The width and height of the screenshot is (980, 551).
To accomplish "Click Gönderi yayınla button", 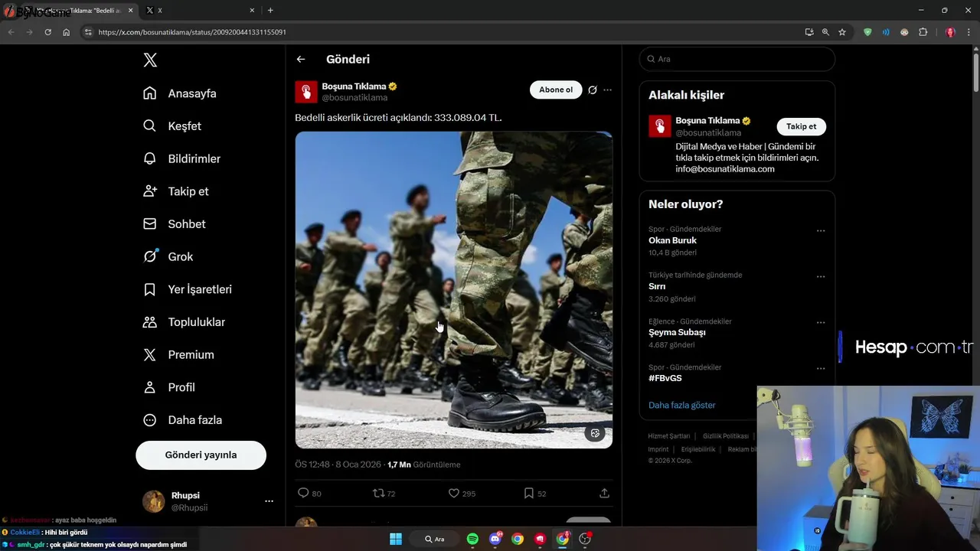I will [201, 455].
